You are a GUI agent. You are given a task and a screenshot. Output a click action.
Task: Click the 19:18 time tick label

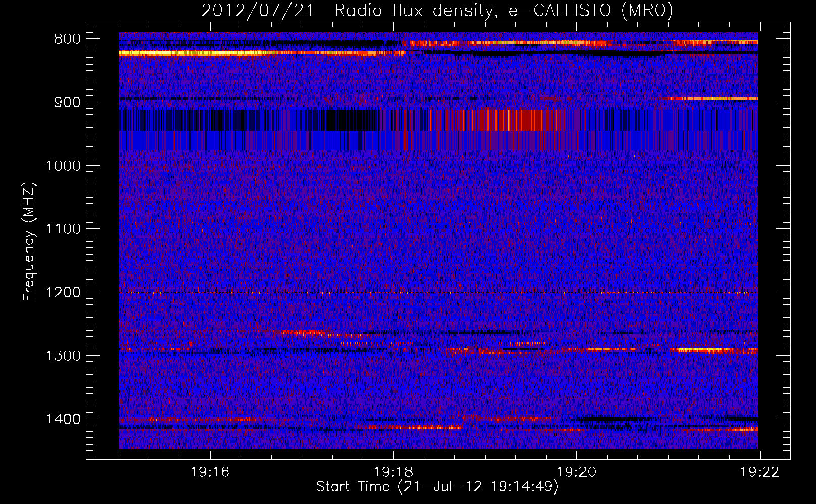pos(393,472)
